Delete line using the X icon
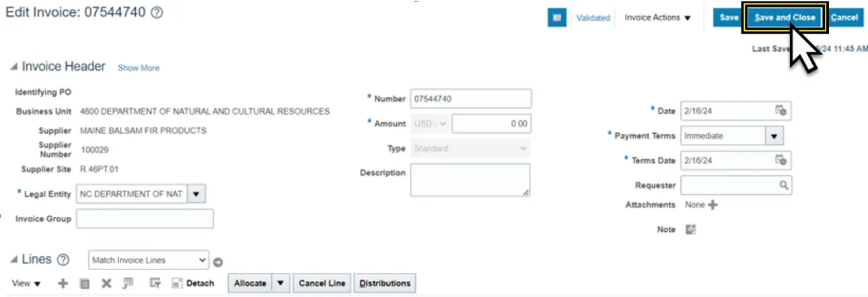868x297 pixels. [106, 284]
